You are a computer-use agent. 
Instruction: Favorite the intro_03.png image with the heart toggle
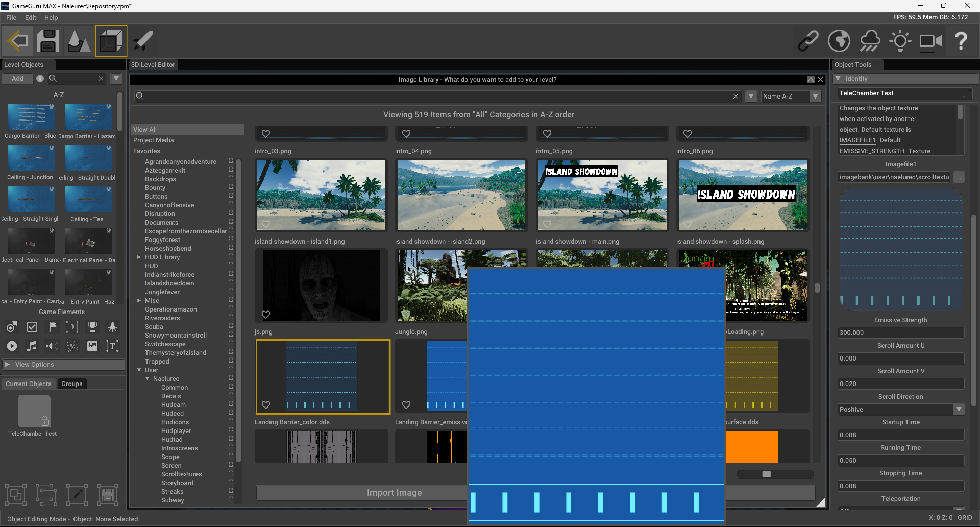[265, 134]
